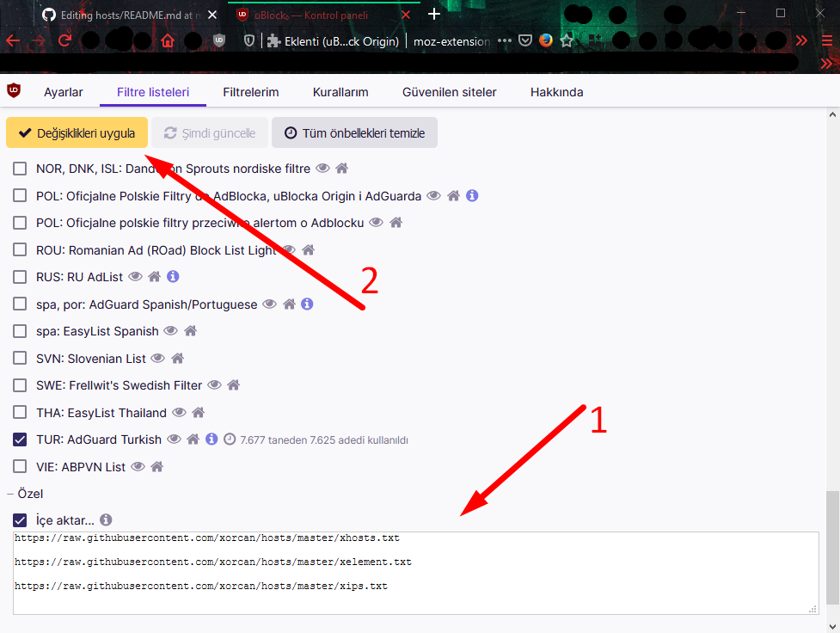Switch to the Filtrelerim tab
This screenshot has height=633, width=840.
click(x=250, y=92)
